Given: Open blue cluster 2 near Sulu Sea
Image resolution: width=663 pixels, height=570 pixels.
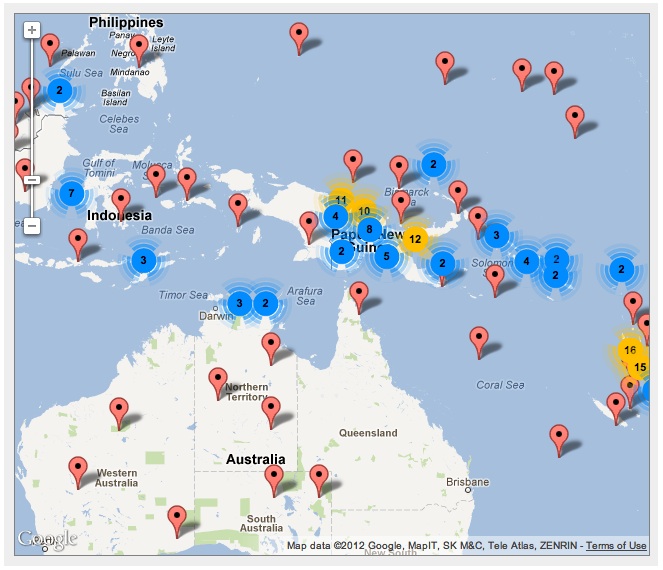Looking at the screenshot, I should point(59,90).
